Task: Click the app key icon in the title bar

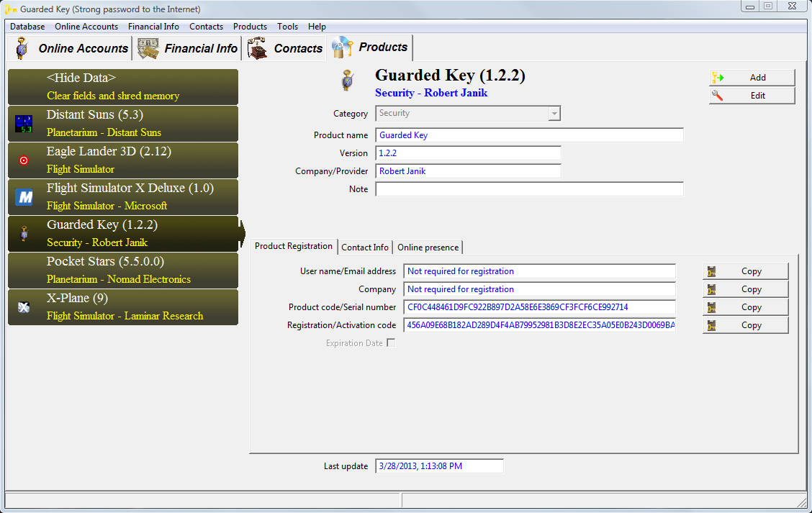Action: [x=10, y=9]
